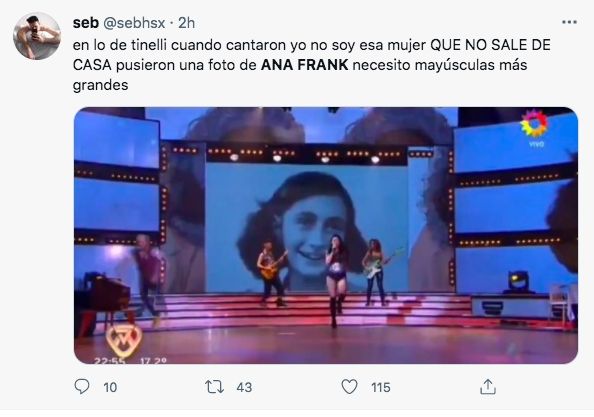
Task: Click the tweet text about tinelli
Action: (311, 65)
